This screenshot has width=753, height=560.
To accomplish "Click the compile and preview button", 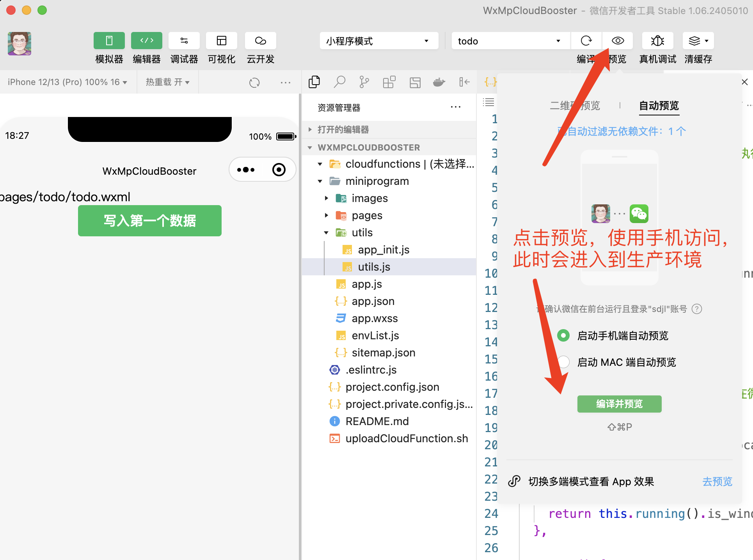I will click(619, 404).
